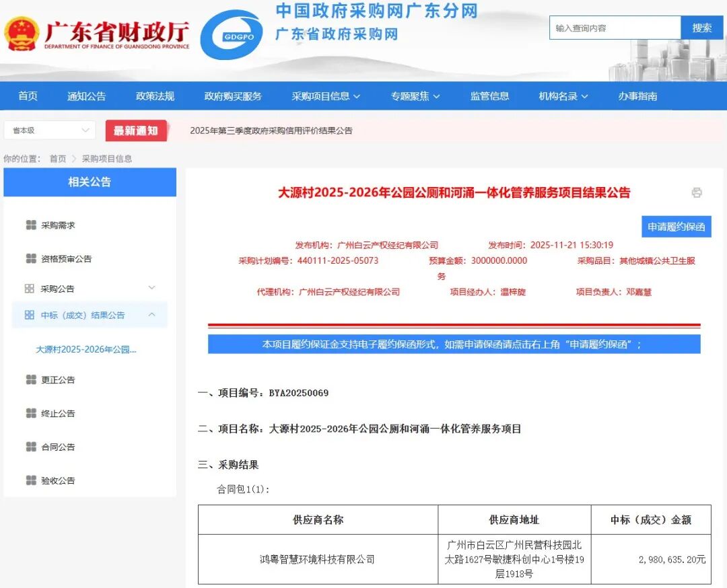Click project number BYA20250069
The height and width of the screenshot is (588, 727).
point(299,393)
